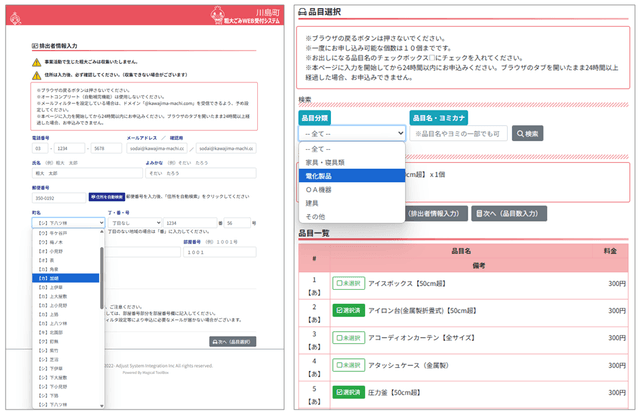The width and height of the screenshot is (640, 412).
Task: Click the first メールアドレス field
Action: pos(157,149)
